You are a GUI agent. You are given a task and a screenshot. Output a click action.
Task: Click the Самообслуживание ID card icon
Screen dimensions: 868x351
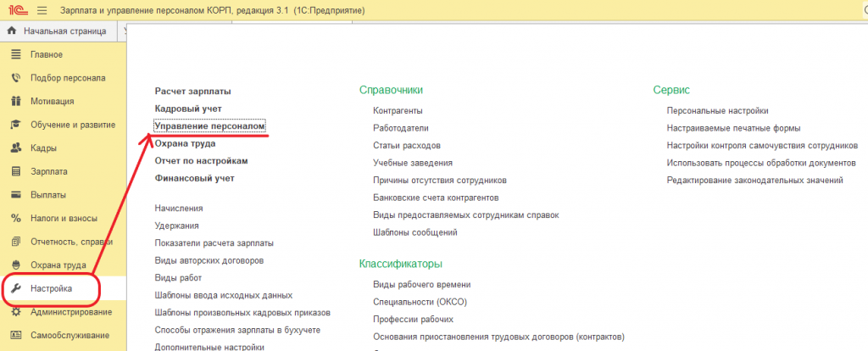click(16, 336)
